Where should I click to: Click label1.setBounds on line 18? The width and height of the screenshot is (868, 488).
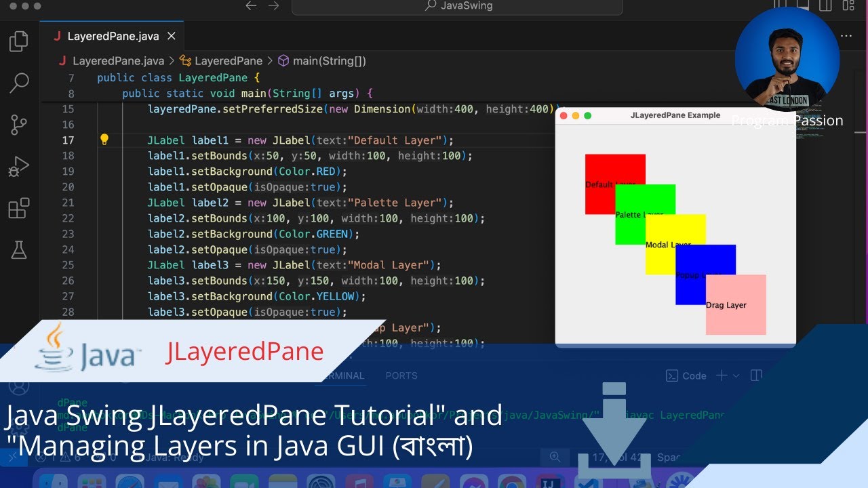coord(197,156)
